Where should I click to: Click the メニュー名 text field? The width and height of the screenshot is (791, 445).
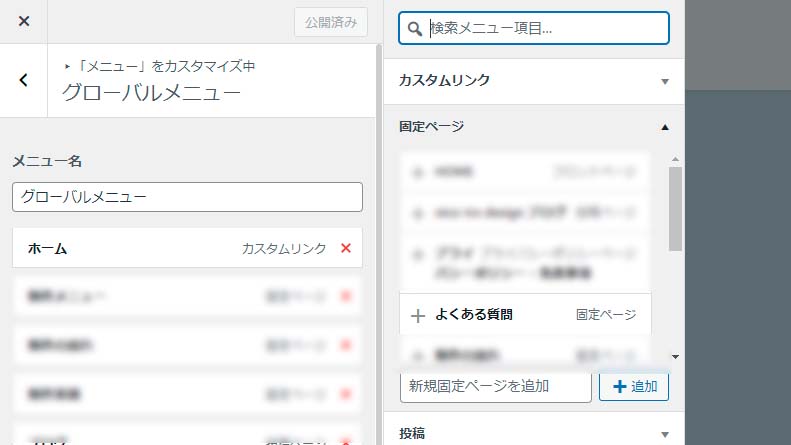[x=187, y=197]
